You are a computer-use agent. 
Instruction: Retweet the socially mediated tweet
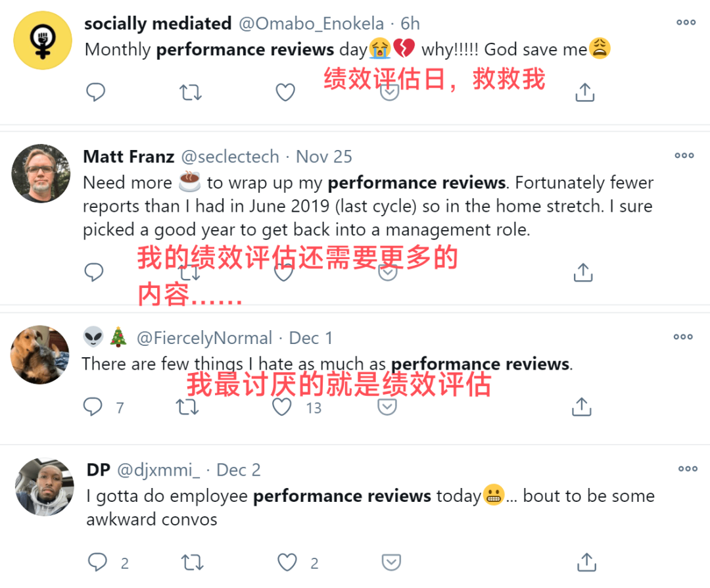click(x=190, y=93)
